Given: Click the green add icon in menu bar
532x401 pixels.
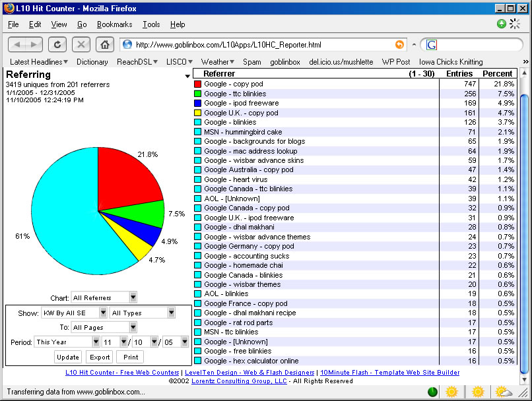Looking at the screenshot, I should point(502,24).
